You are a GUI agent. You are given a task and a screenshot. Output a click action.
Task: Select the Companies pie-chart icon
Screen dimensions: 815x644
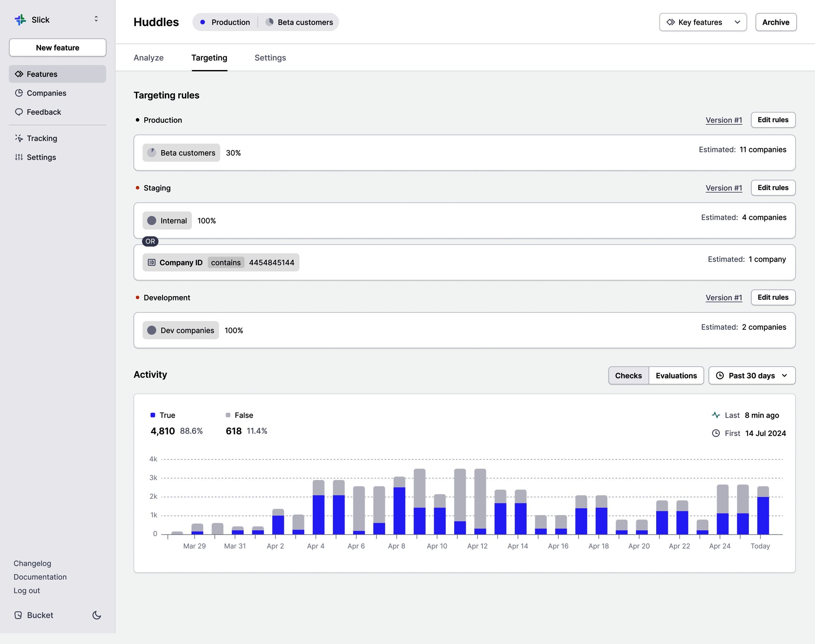coord(19,93)
